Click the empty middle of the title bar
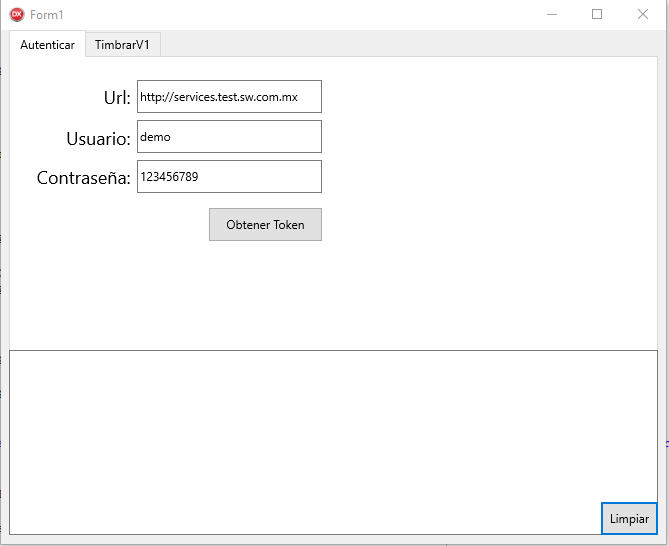The image size is (669, 546). [300, 15]
